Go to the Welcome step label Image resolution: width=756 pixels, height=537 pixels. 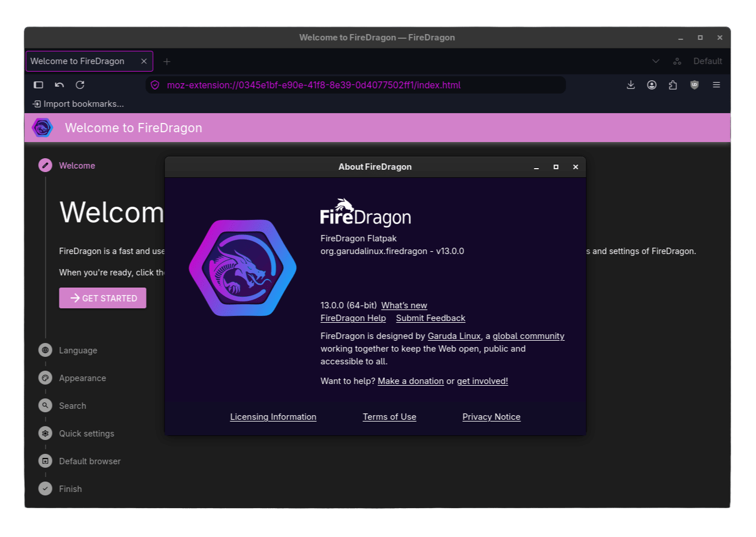[x=77, y=166]
